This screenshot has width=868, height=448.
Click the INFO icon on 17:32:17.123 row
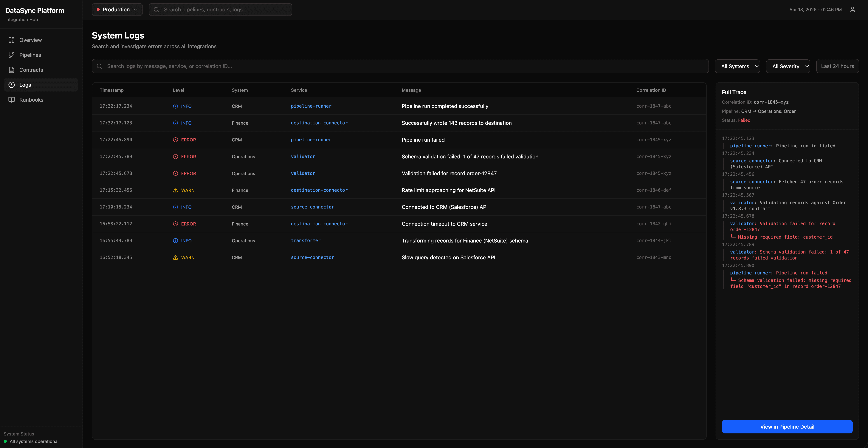(176, 123)
